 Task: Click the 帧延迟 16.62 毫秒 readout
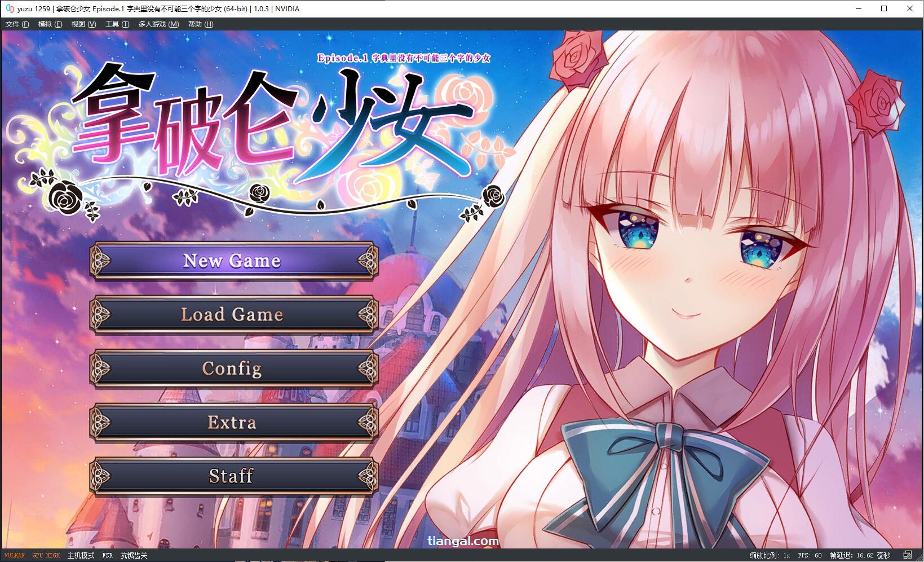tap(860, 555)
